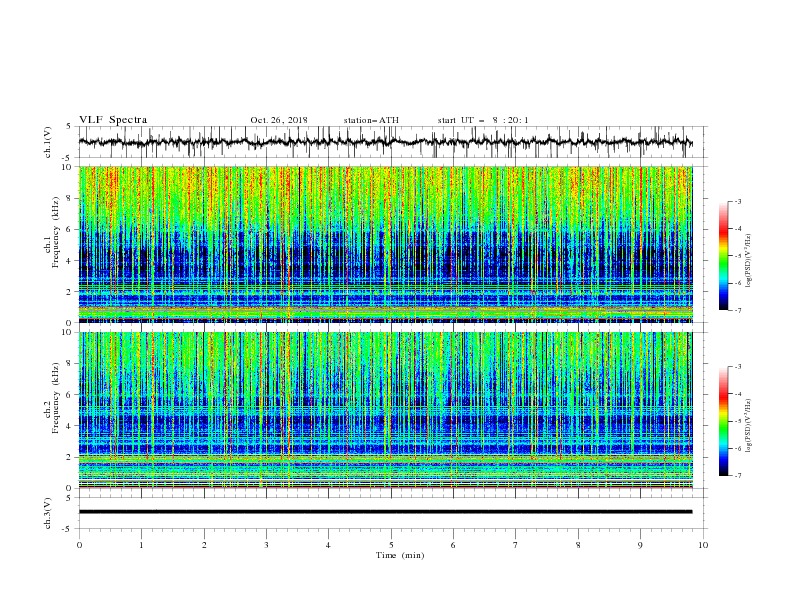The image size is (792, 612).
Task: Click the ch.1(V) axis label
Action: pyautogui.click(x=47, y=142)
